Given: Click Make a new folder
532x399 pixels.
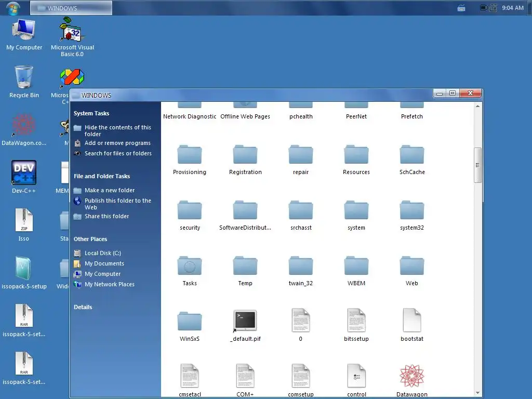Looking at the screenshot, I should coord(109,190).
